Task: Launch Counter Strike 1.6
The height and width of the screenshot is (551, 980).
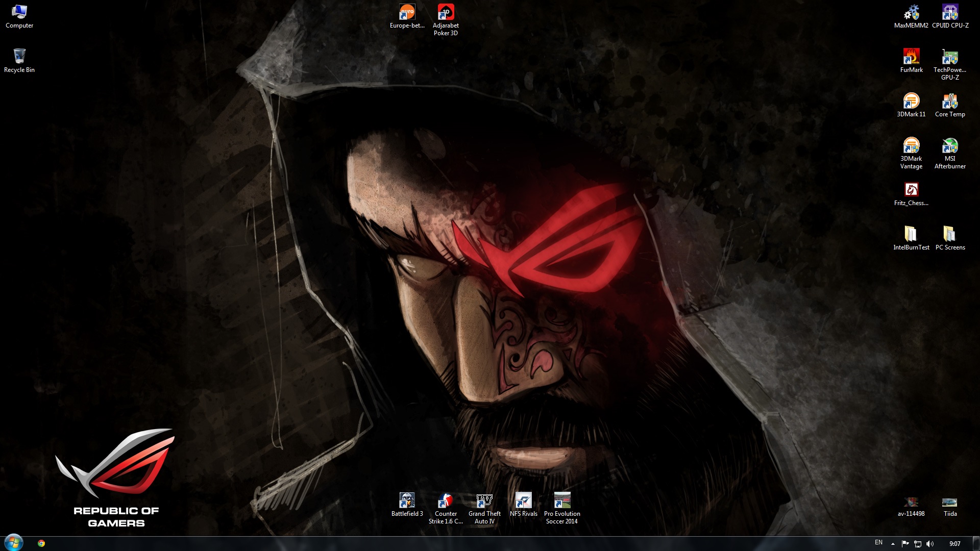Action: [x=446, y=508]
